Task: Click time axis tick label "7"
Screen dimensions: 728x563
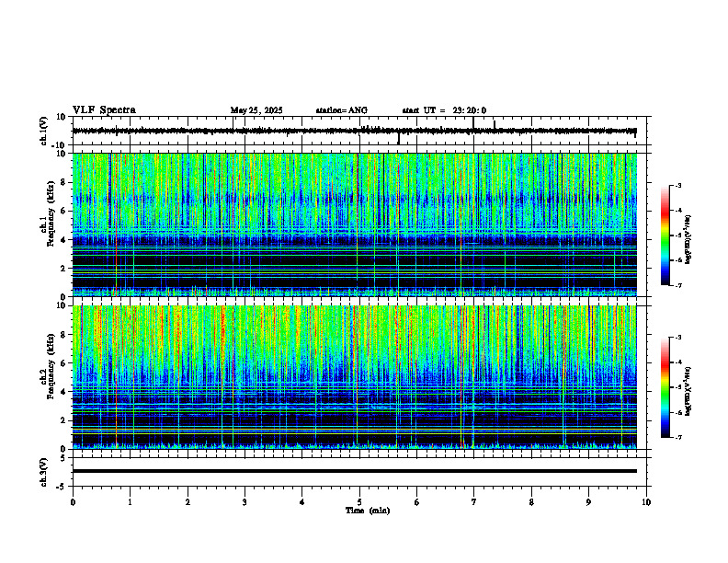Action: (474, 502)
